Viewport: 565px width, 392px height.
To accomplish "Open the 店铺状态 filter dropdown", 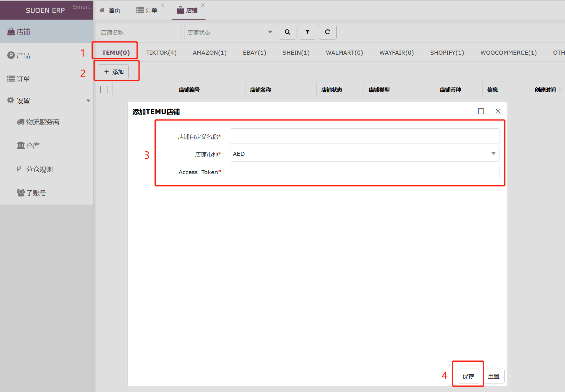I will (230, 32).
